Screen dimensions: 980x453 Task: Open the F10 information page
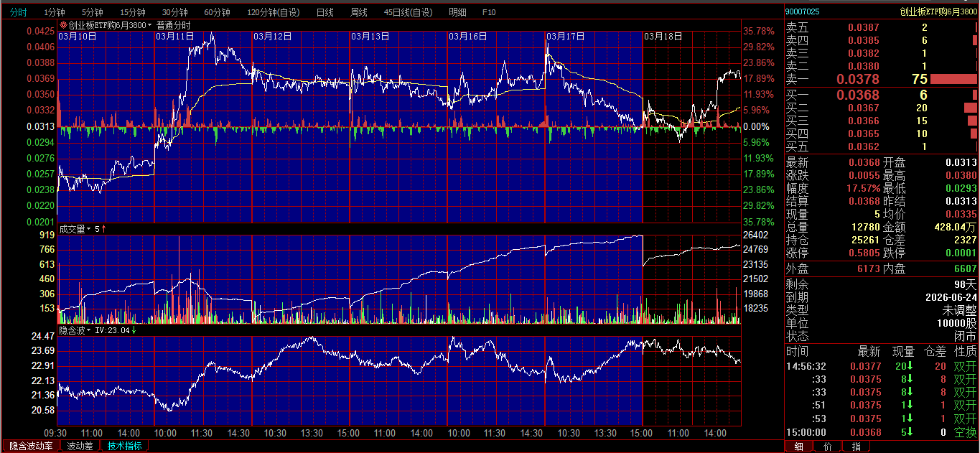tap(489, 12)
